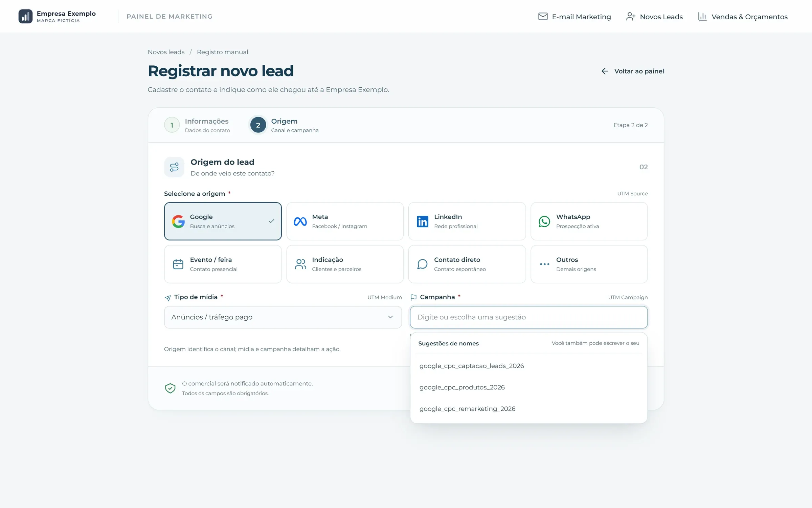Click the Origem do lead route icon
The width and height of the screenshot is (812, 508).
coord(174,167)
